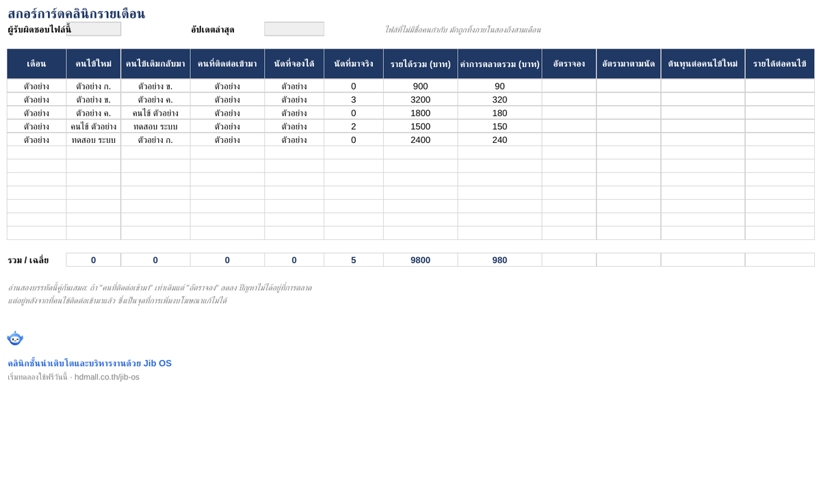Select the นัดที่มาจริง column header

pyautogui.click(x=354, y=64)
